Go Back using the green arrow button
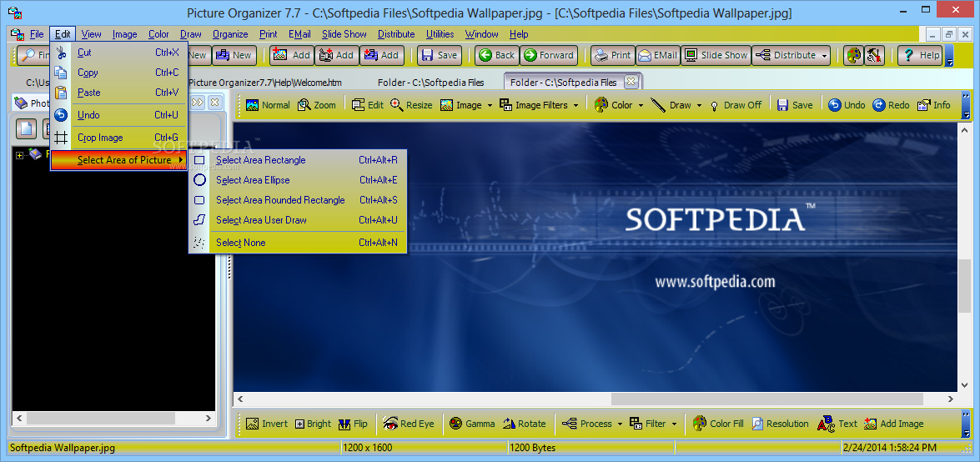 497,55
